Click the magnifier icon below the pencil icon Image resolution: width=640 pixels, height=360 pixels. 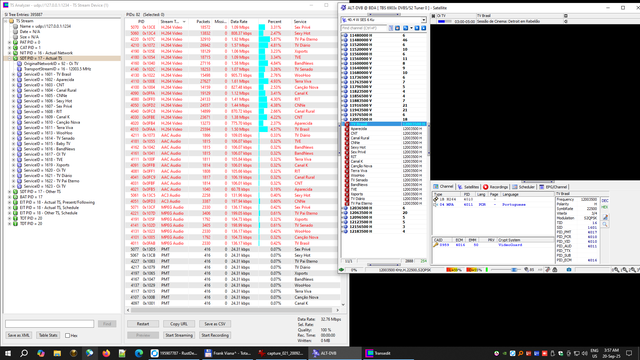(x=605, y=224)
